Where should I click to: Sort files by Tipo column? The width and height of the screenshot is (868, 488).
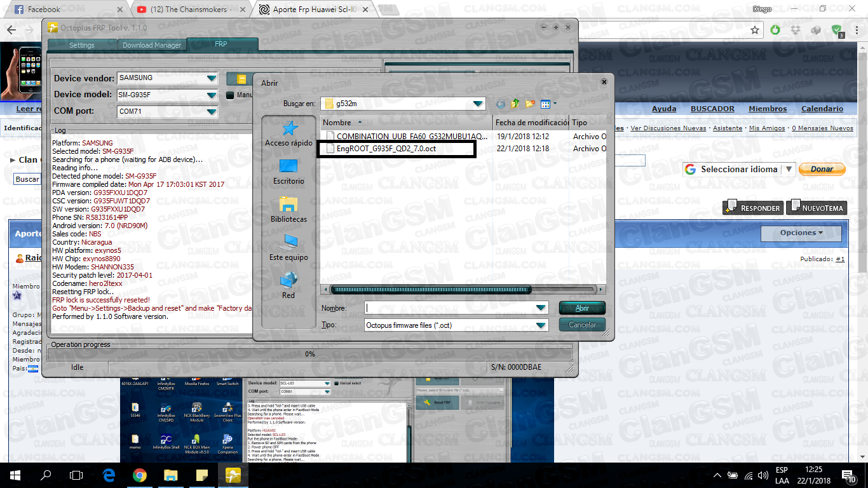tap(588, 123)
